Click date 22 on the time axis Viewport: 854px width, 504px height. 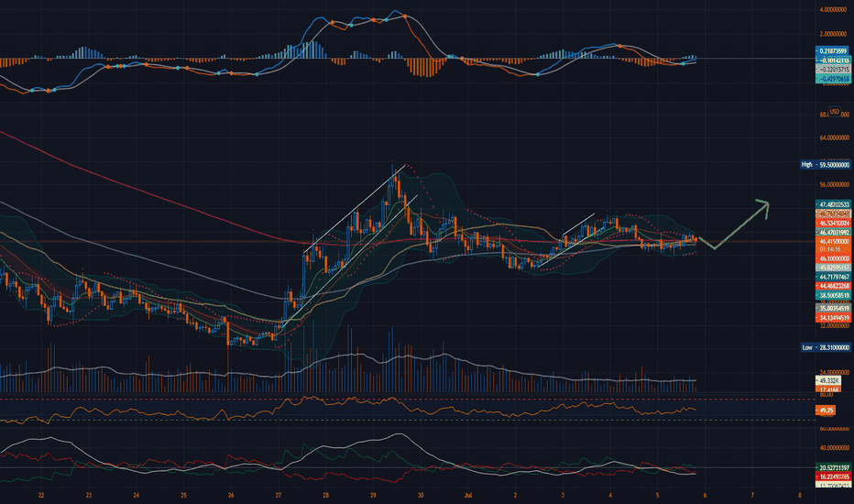pos(41,496)
